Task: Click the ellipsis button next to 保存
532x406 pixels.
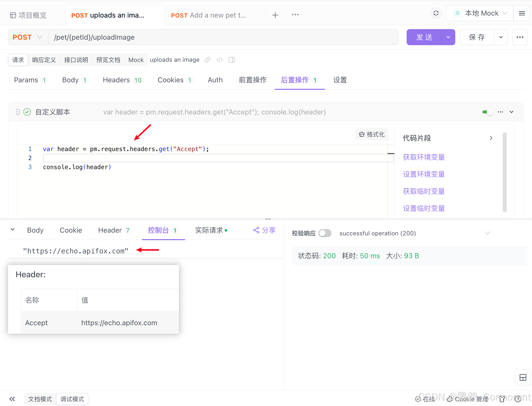Action: (520, 37)
